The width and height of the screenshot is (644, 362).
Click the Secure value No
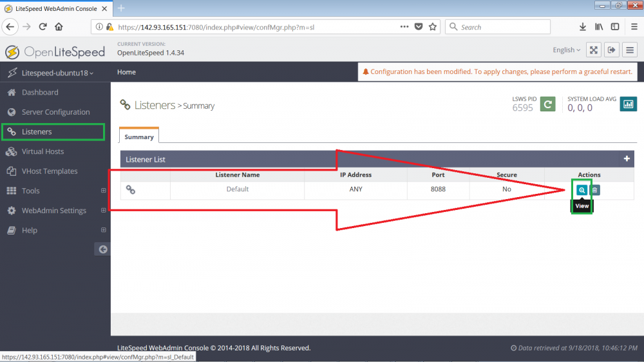[506, 189]
